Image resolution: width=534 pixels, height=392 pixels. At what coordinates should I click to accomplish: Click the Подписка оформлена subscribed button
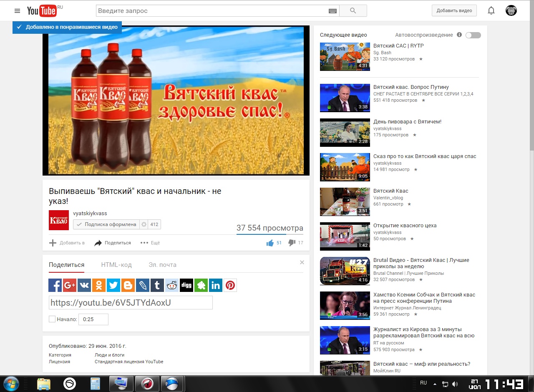(x=106, y=224)
